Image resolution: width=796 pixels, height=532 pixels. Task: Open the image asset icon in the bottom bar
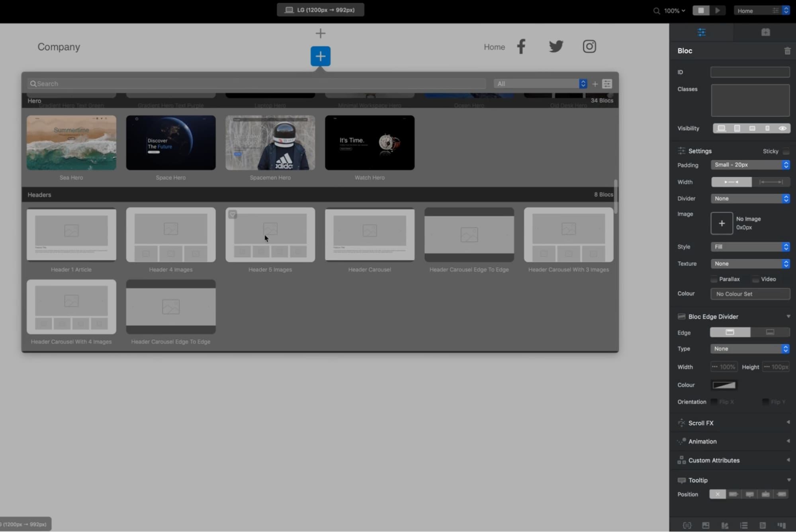(x=706, y=525)
